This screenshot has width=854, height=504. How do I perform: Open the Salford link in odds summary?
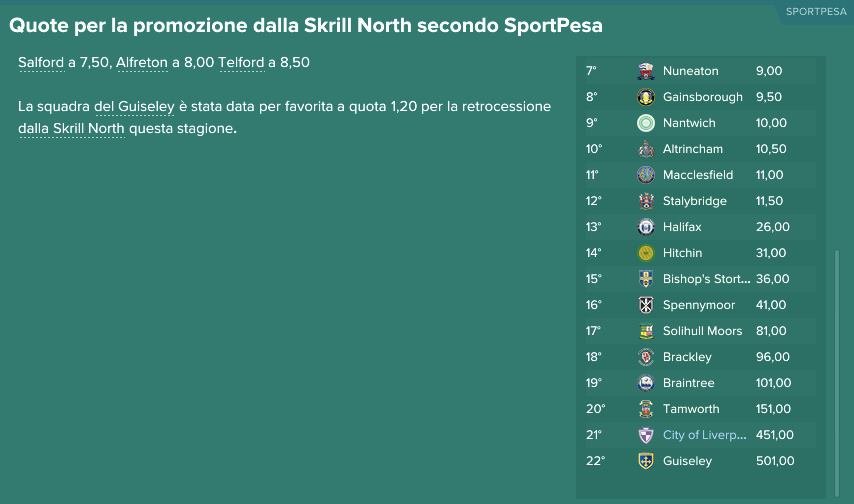[41, 63]
